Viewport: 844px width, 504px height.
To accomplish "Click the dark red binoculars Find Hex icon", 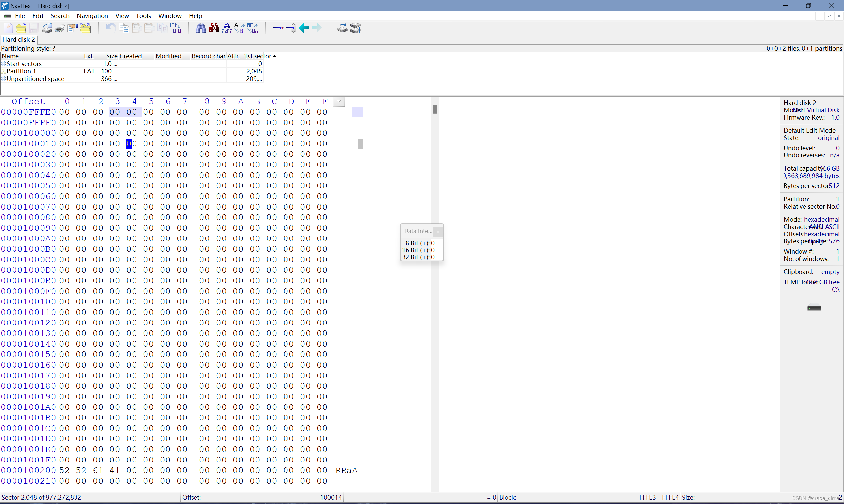I will click(214, 28).
